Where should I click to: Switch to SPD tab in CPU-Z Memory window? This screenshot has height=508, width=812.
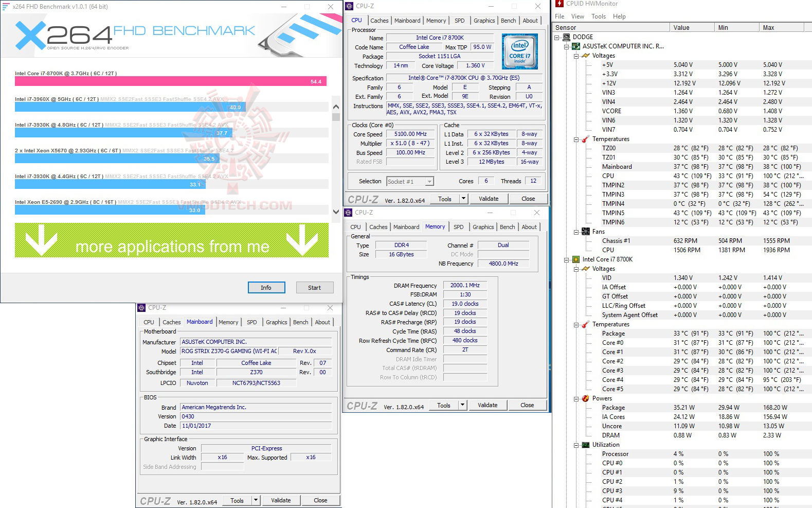[459, 227]
